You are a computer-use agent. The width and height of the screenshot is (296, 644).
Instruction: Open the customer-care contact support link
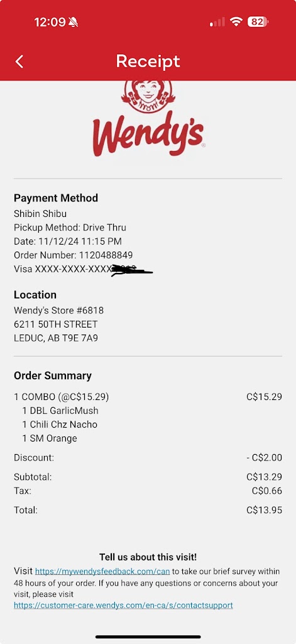[x=123, y=606]
